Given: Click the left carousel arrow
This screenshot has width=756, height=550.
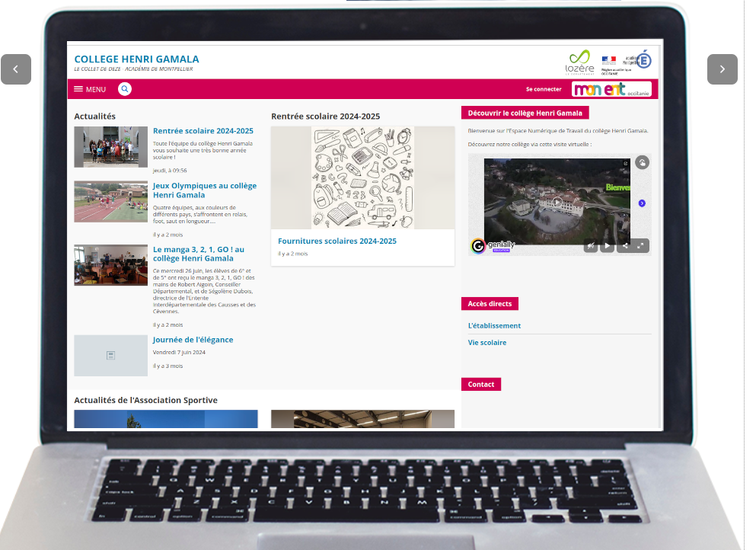Looking at the screenshot, I should pyautogui.click(x=16, y=69).
